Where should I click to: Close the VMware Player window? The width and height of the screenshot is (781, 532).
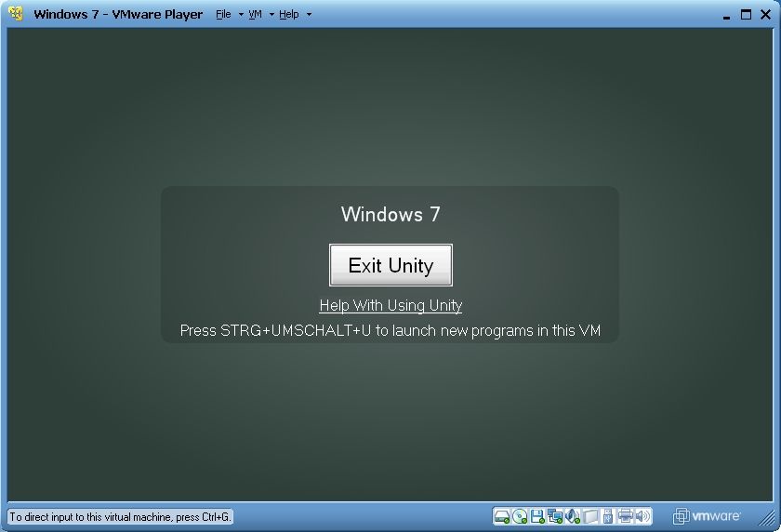click(x=765, y=15)
